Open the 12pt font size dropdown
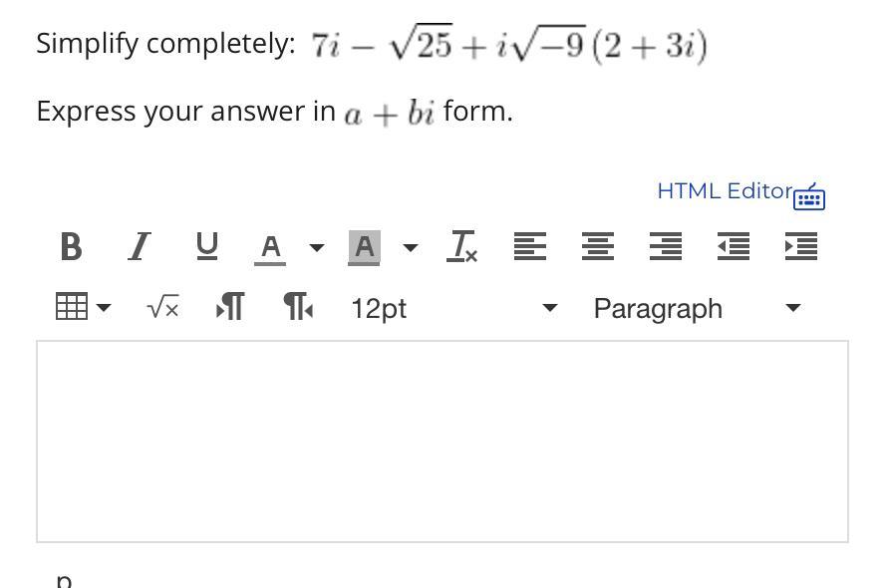 [453, 308]
